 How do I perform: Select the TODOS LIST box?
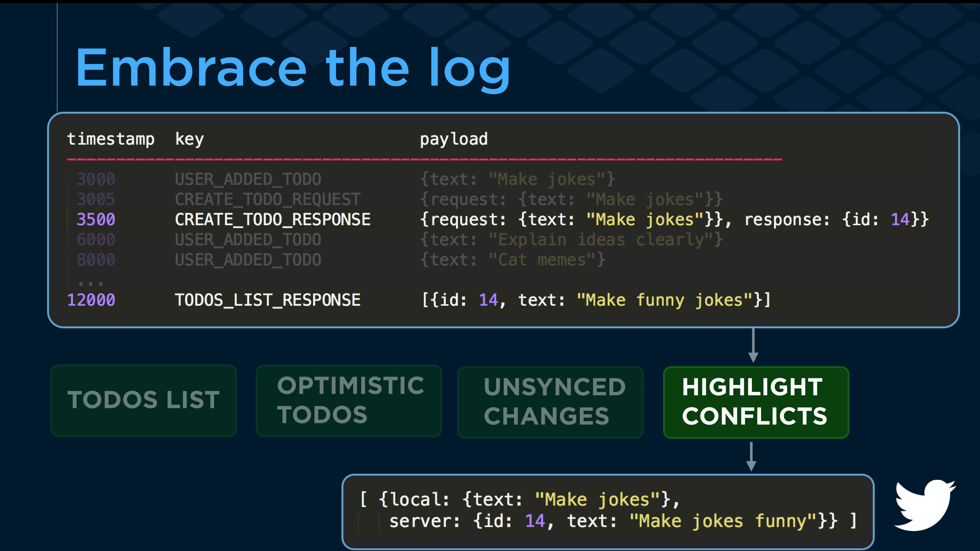coord(144,400)
